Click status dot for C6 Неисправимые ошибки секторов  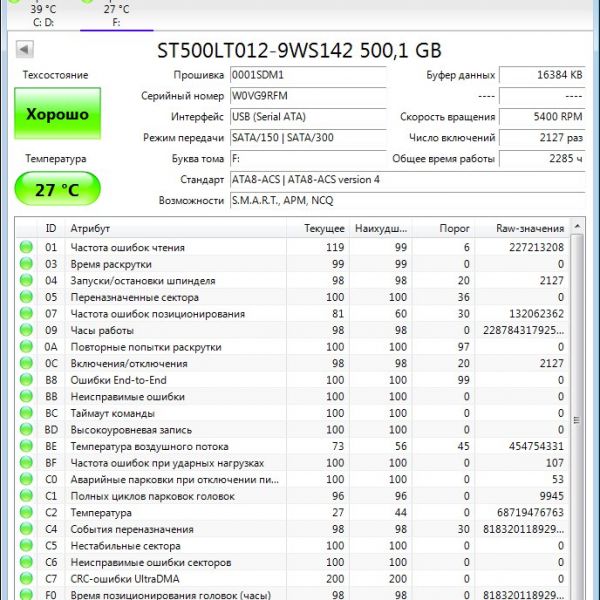pyautogui.click(x=26, y=562)
